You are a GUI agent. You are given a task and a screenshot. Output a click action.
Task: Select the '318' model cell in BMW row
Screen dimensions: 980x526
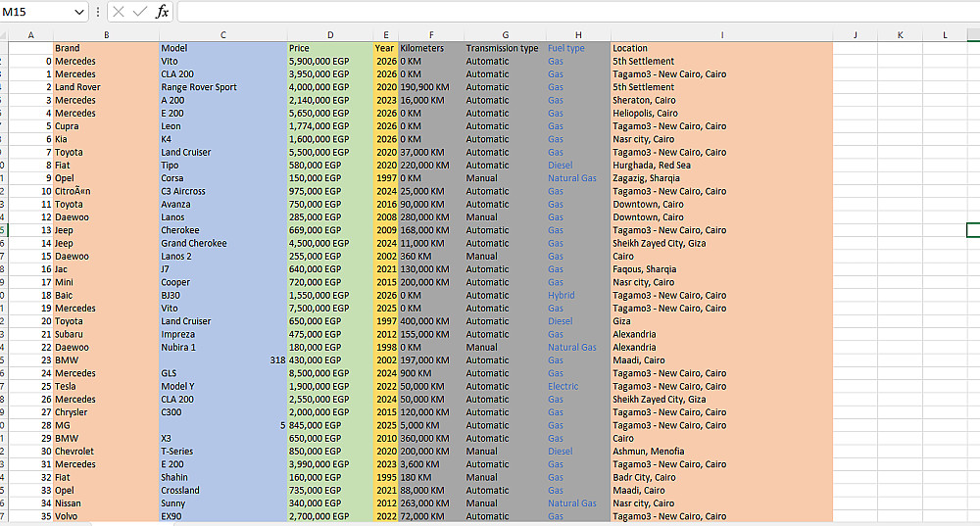pyautogui.click(x=223, y=360)
